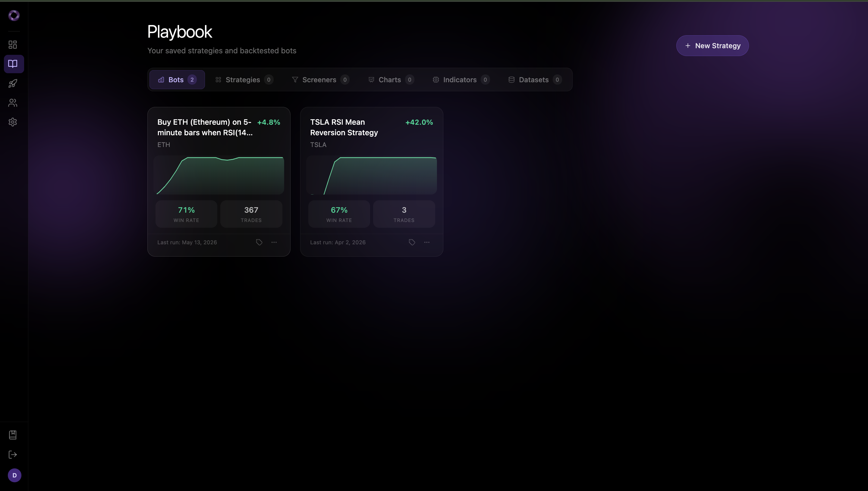The height and width of the screenshot is (491, 868).
Task: Open the more options menu on ETH bot card
Action: (x=274, y=242)
